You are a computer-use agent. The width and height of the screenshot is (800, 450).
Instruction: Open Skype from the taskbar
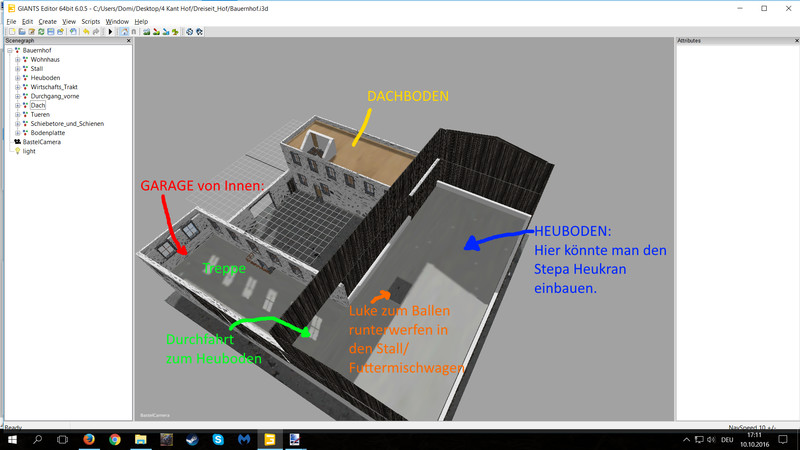click(218, 440)
